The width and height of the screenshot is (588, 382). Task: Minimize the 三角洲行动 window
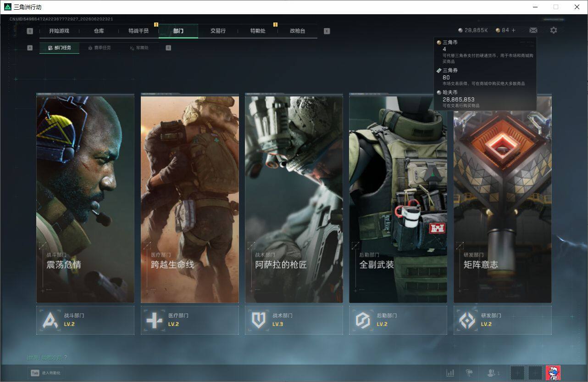[x=535, y=7]
